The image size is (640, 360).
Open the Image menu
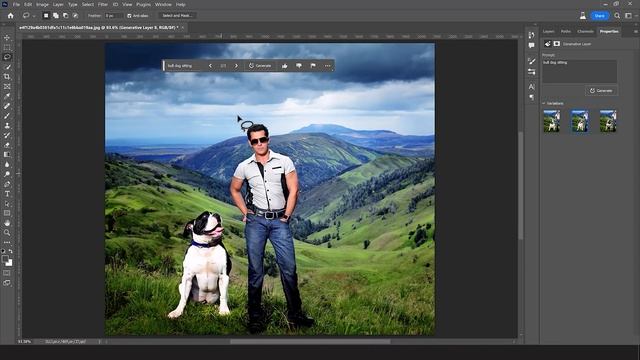(42, 4)
